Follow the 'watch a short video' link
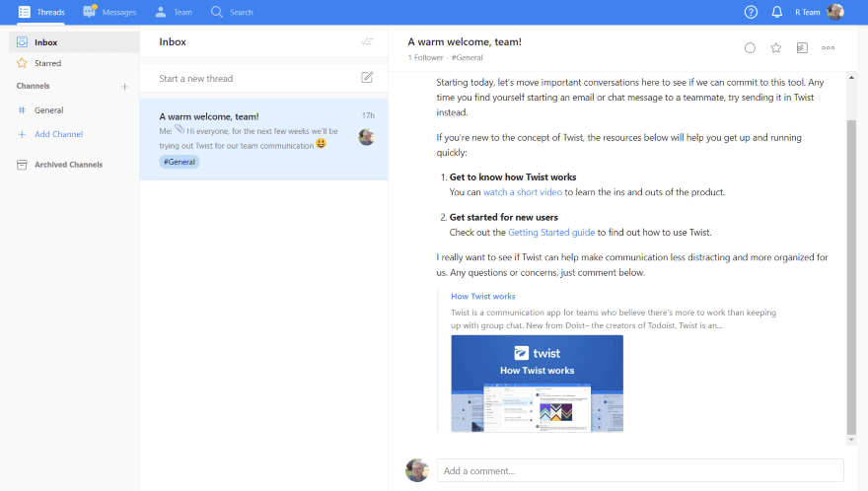The height and width of the screenshot is (491, 868). (x=523, y=192)
